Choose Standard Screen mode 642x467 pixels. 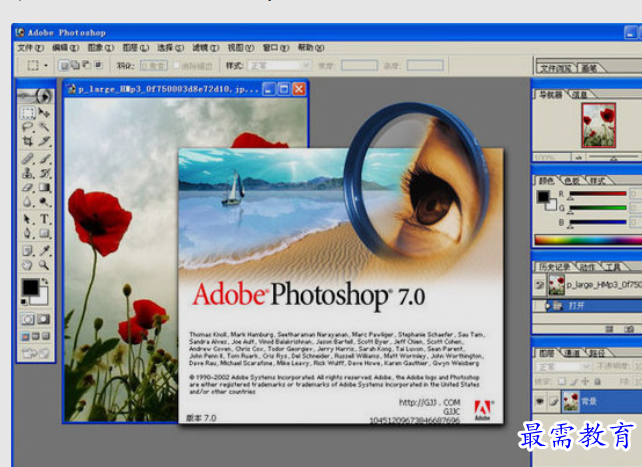tap(25, 336)
